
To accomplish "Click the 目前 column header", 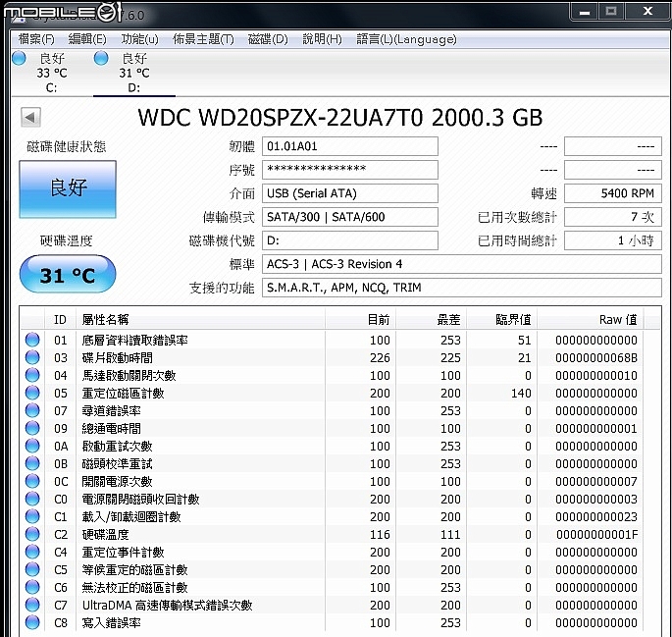I will (x=361, y=320).
